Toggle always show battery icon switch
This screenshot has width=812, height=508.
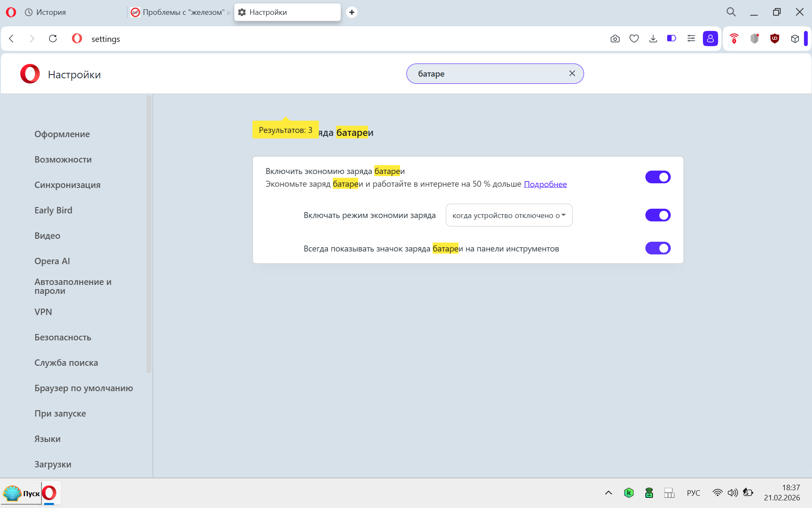tap(658, 248)
